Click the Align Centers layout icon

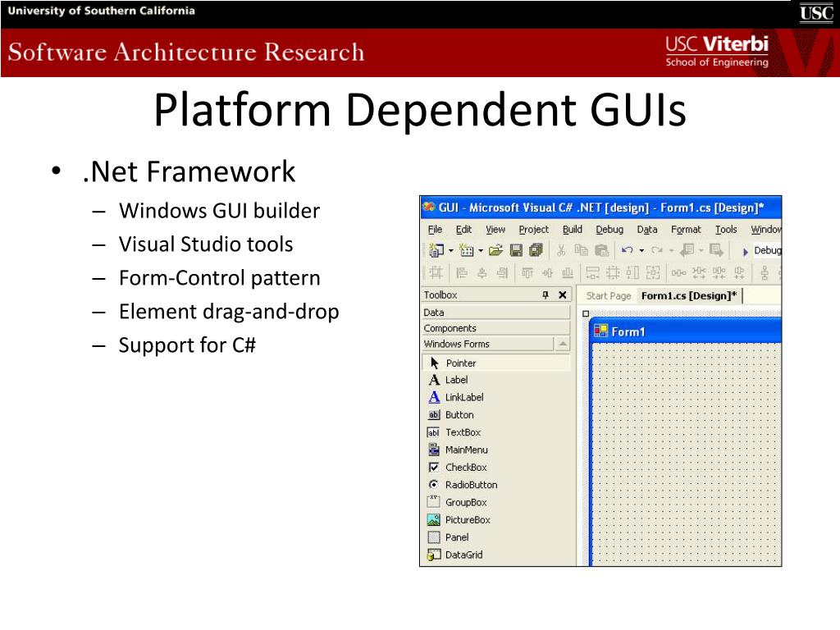click(x=482, y=273)
